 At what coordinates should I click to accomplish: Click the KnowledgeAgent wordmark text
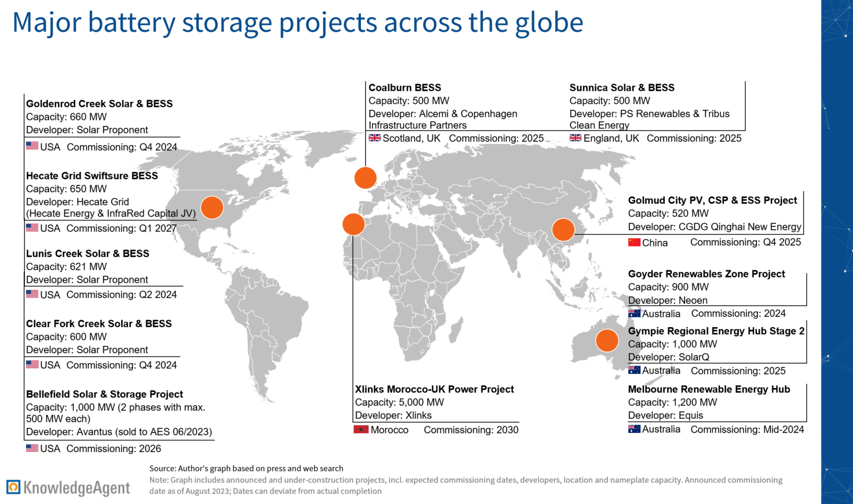pos(77,488)
